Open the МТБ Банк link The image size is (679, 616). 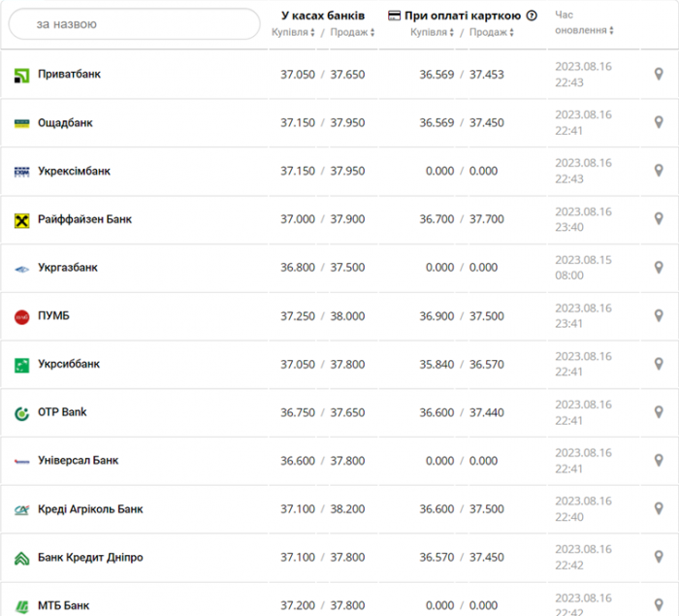pos(64,605)
